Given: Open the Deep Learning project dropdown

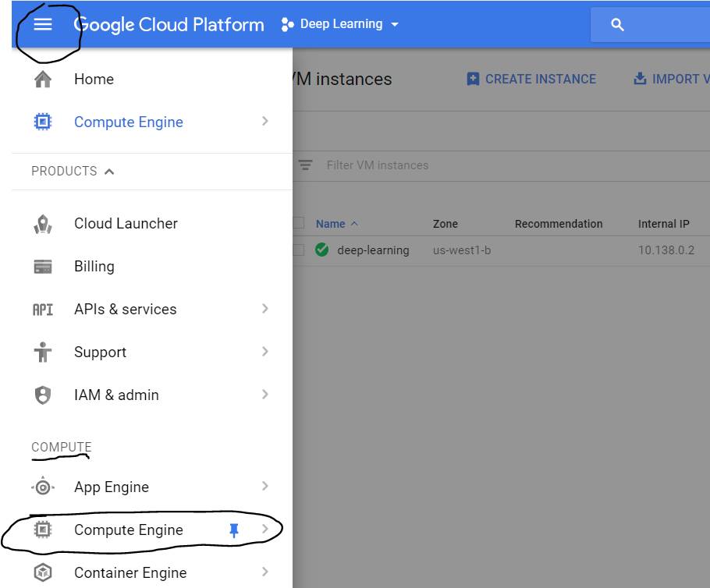Looking at the screenshot, I should [x=340, y=24].
